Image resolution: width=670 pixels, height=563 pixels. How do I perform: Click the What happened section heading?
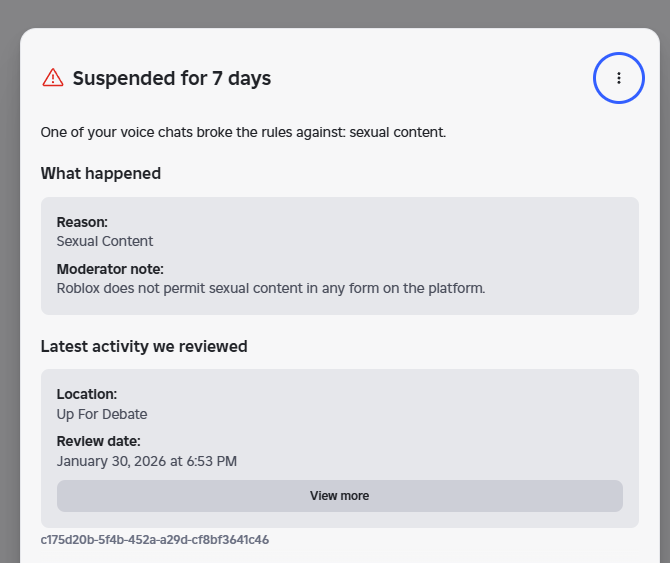[x=101, y=173]
